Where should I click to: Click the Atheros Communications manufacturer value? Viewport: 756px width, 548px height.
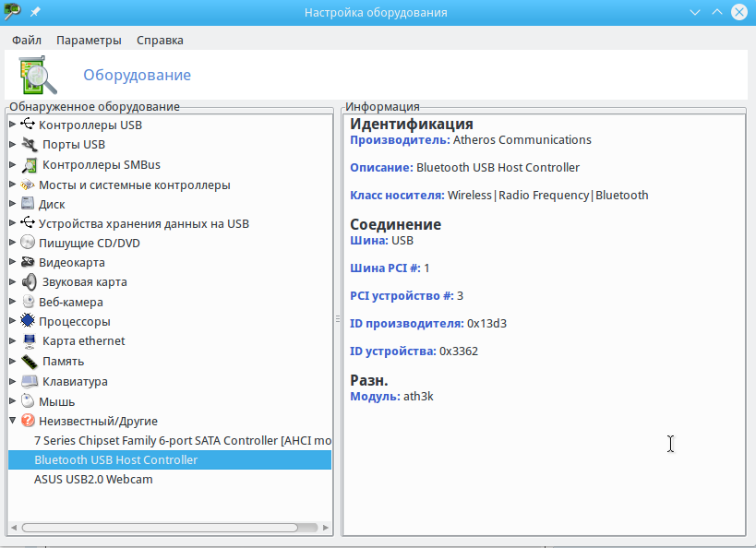click(522, 140)
